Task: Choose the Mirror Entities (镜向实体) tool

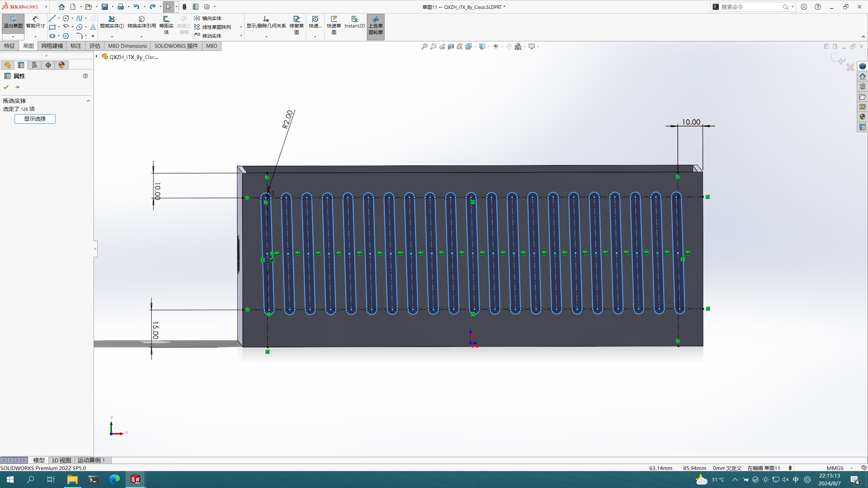Action: (208, 18)
